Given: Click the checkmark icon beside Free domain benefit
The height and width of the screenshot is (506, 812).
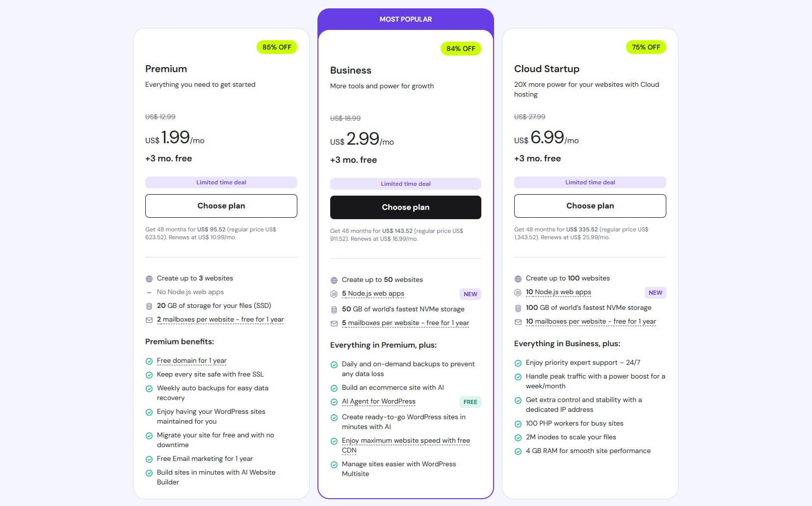Looking at the screenshot, I should click(x=149, y=361).
